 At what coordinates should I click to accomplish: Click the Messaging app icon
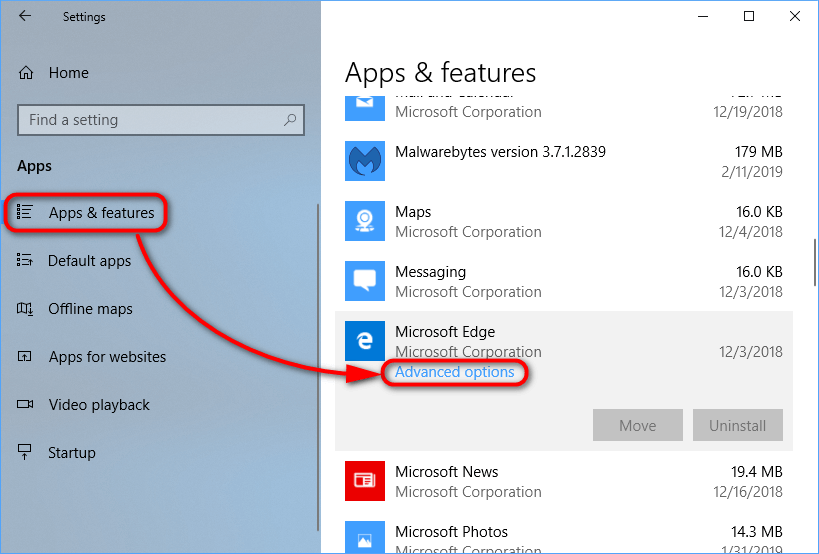pos(365,281)
